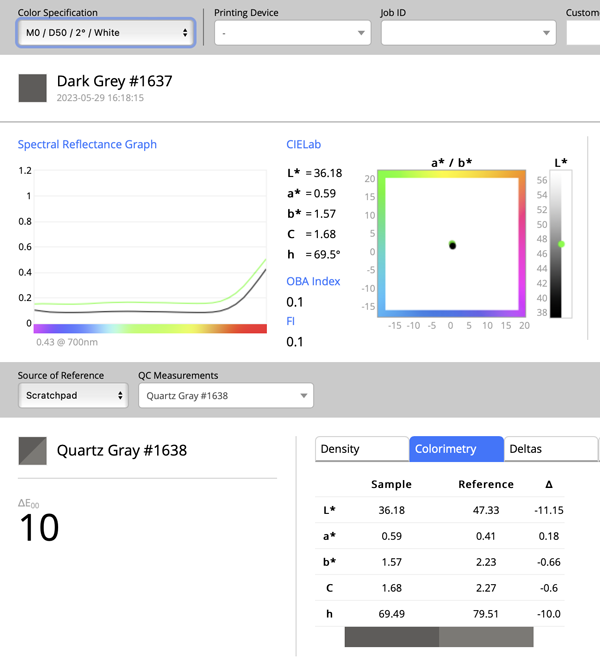Click the Dark Grey #1637 title
Screen dimensions: 600x658
pos(115,81)
